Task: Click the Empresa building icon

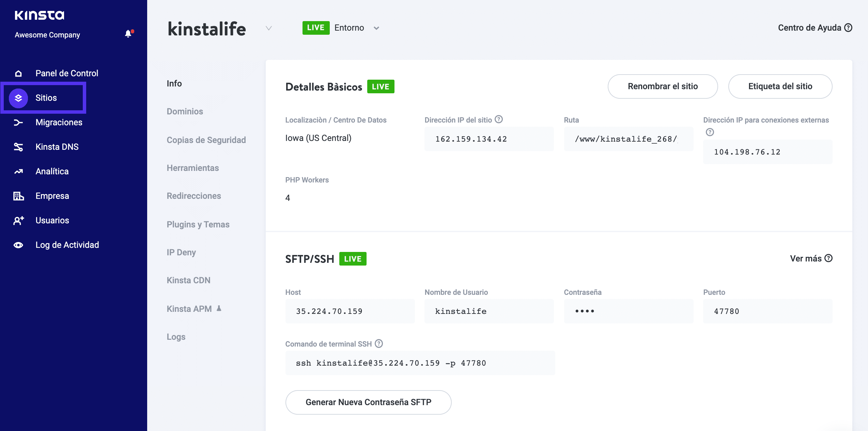Action: [x=18, y=196]
